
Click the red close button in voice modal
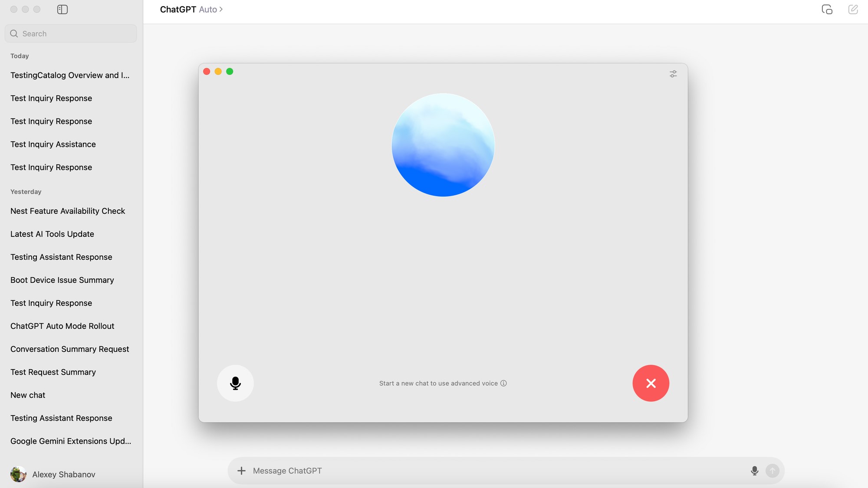click(651, 383)
